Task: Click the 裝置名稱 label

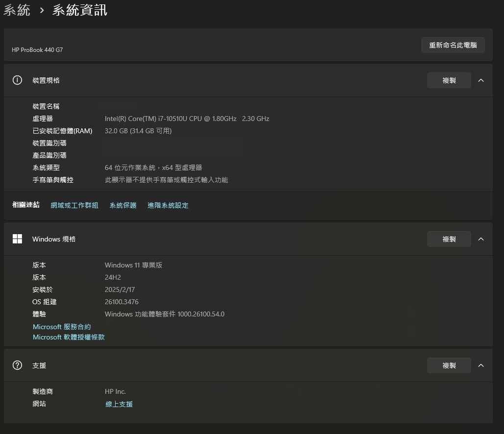Action: click(46, 106)
